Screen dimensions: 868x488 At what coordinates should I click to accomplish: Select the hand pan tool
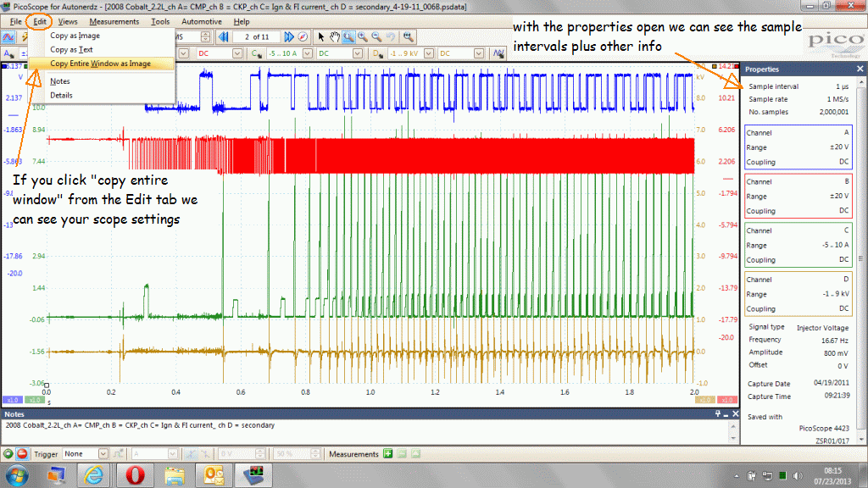(334, 37)
